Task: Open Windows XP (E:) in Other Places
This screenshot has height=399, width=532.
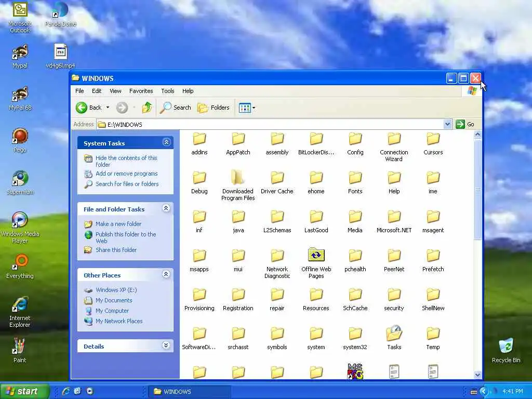Action: click(x=116, y=290)
